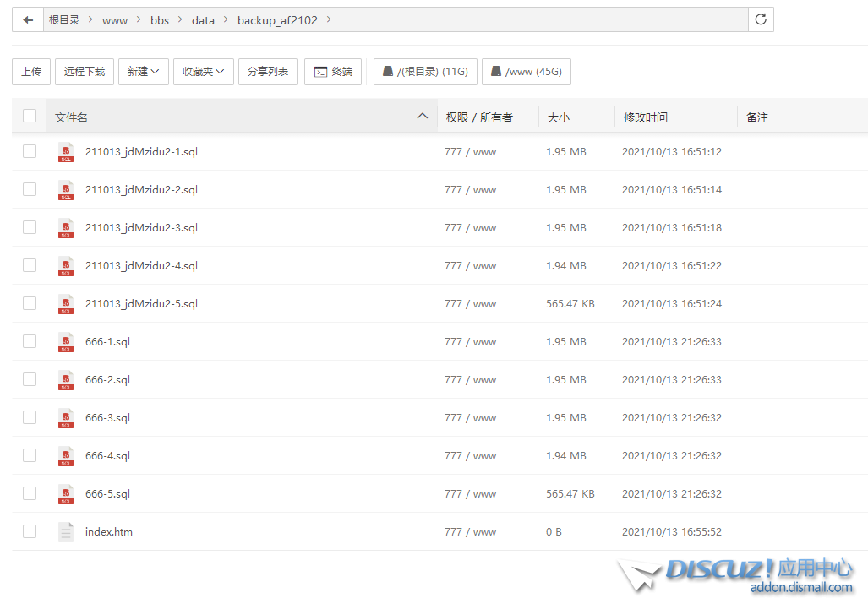Open the 终端 terminal button
868x609 pixels.
[x=333, y=72]
